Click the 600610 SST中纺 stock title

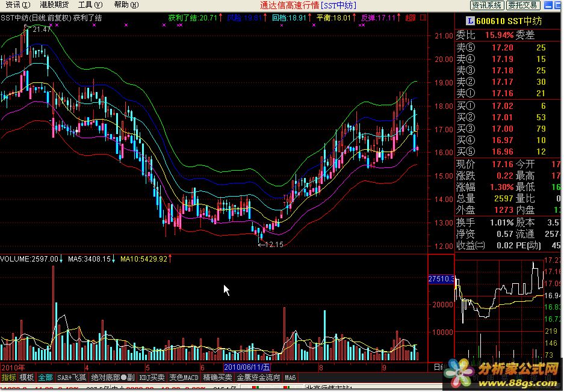[509, 21]
